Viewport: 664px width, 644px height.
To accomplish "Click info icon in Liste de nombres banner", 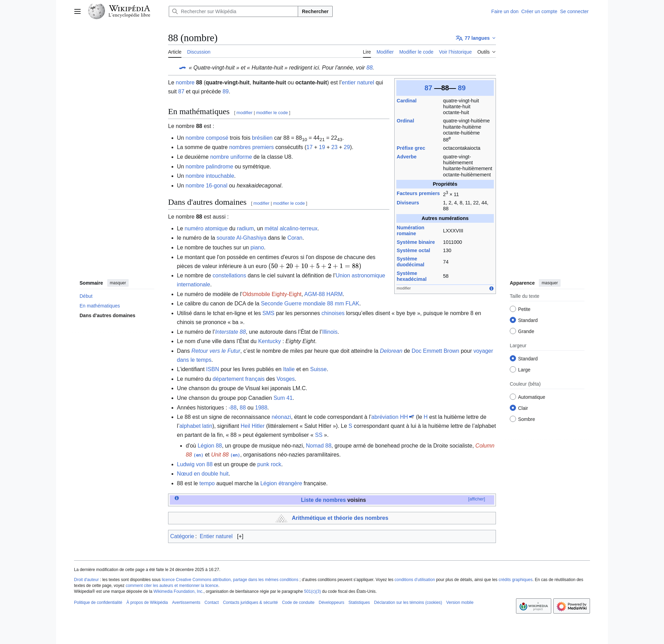I will pos(177,498).
